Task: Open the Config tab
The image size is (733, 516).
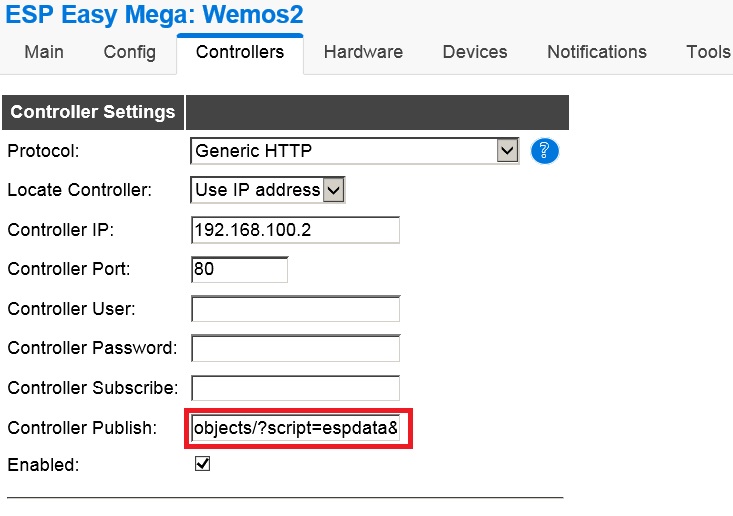Action: click(129, 52)
